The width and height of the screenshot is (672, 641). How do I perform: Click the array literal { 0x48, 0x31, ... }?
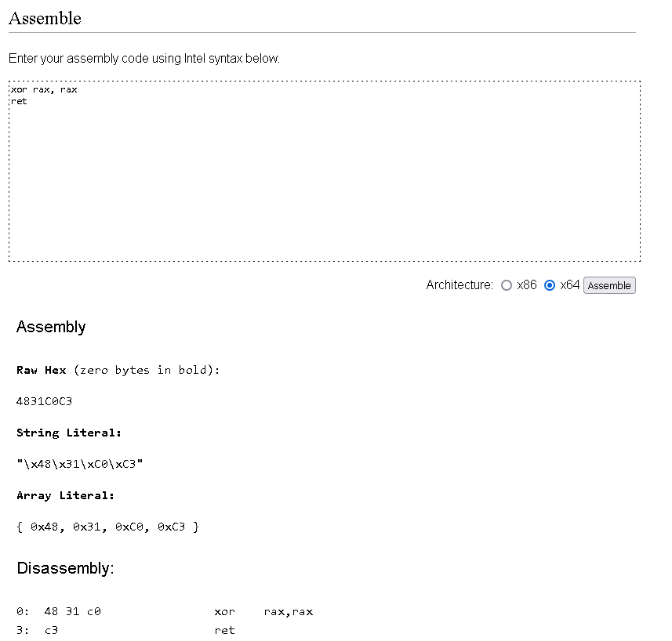107,527
